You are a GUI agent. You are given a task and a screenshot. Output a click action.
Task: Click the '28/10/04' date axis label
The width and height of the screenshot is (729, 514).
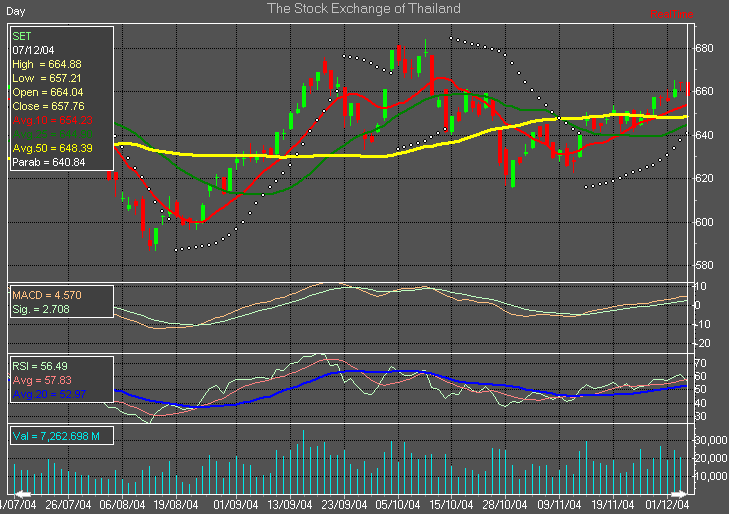(505, 505)
